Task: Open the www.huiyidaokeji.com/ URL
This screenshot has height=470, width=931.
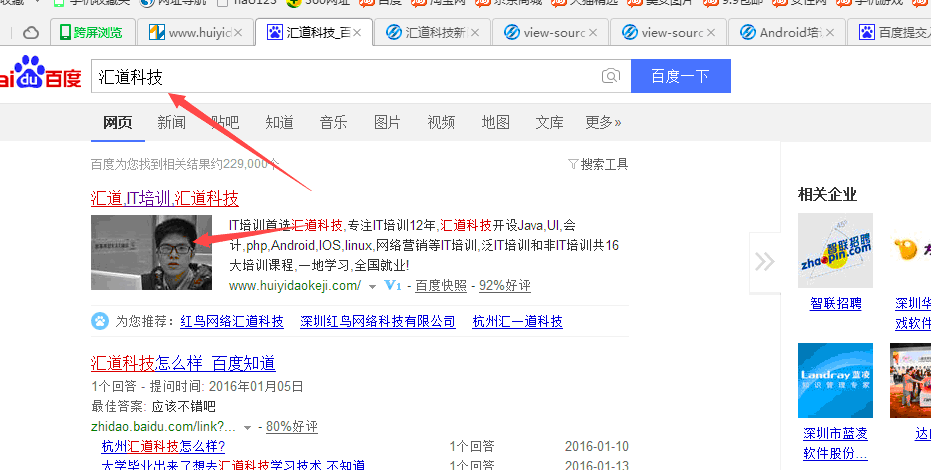Action: (294, 285)
